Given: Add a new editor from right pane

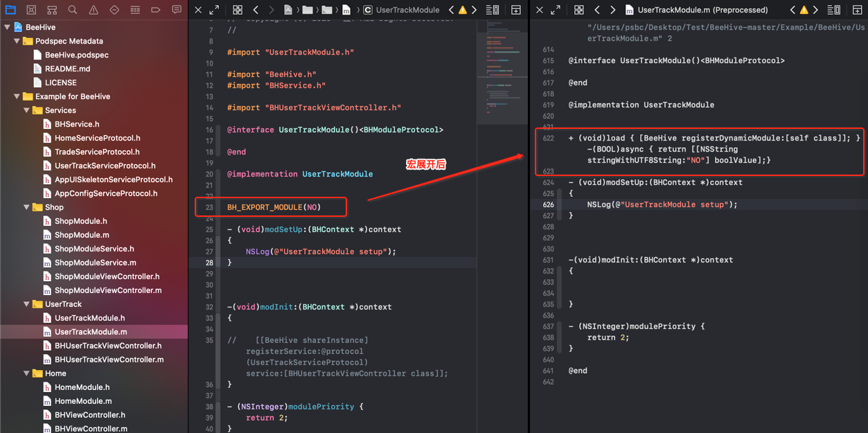Looking at the screenshot, I should (858, 10).
